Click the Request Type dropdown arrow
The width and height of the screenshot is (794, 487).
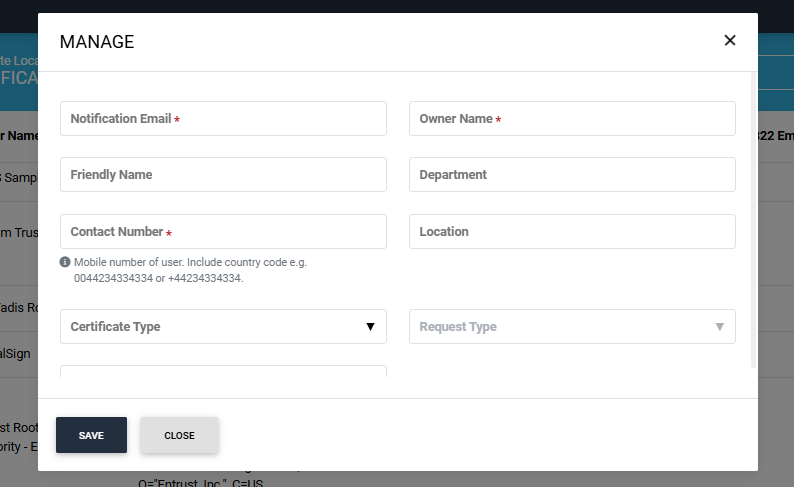coord(719,327)
